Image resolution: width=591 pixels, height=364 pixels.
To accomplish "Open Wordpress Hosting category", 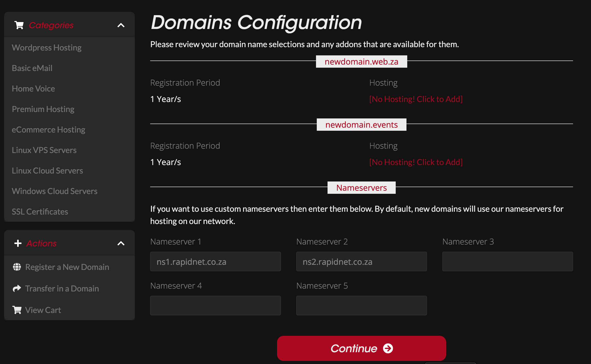I will click(47, 48).
